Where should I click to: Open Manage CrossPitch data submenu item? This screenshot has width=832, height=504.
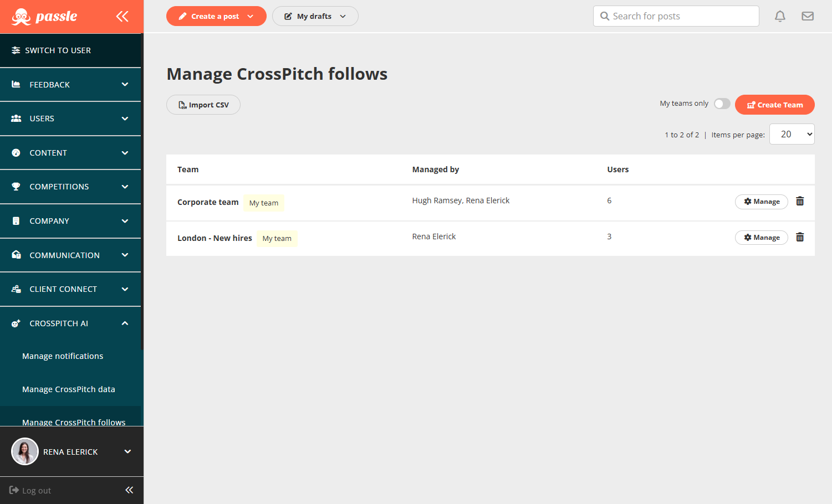click(x=69, y=389)
